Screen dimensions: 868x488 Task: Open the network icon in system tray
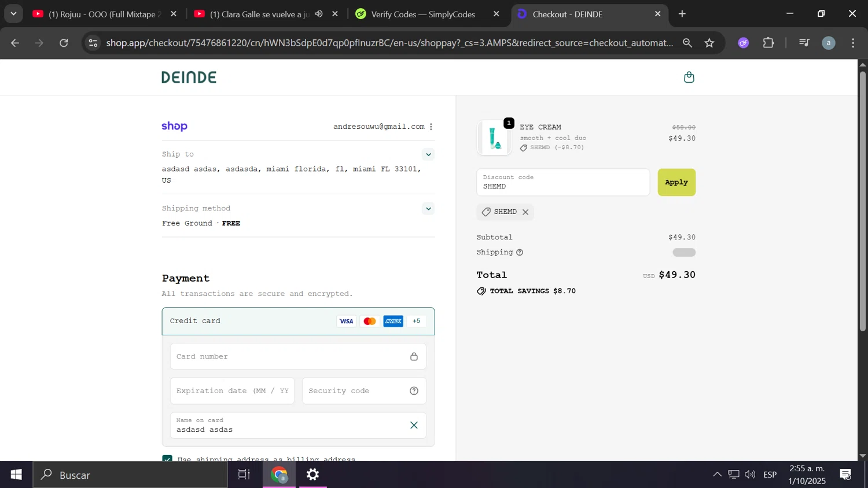[734, 475]
